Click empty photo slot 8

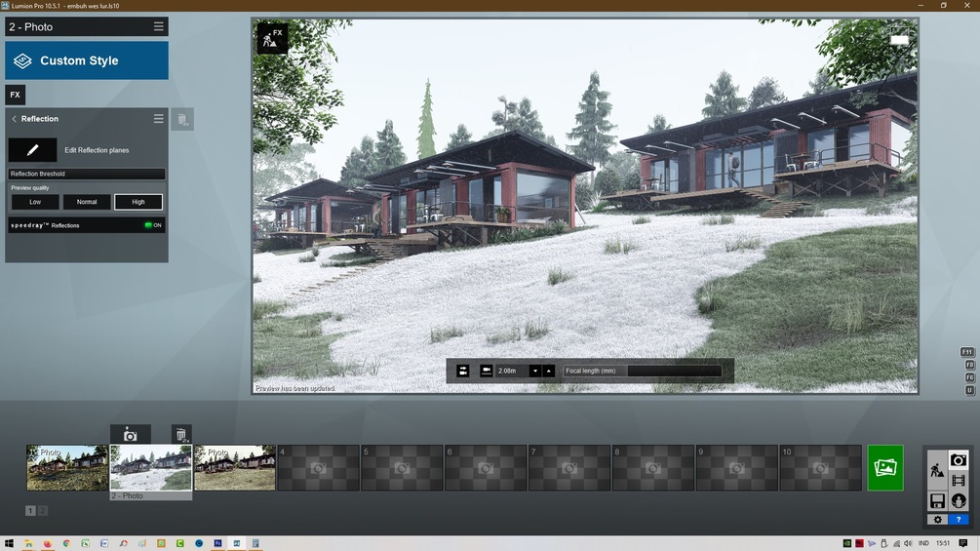653,467
